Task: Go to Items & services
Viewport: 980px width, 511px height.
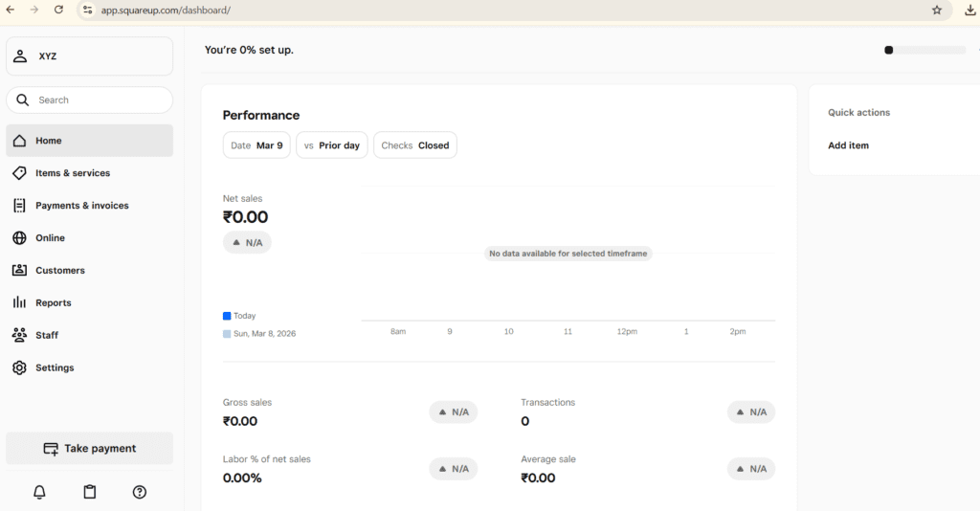Action: 73,173
